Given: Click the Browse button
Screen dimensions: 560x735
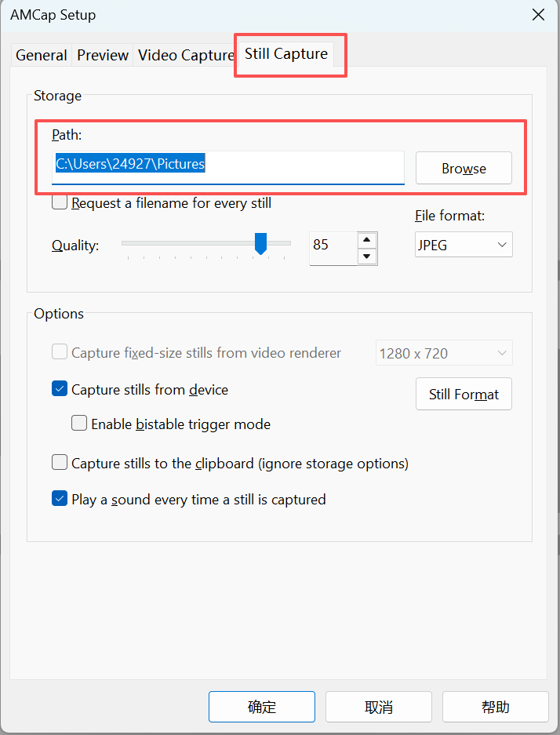Looking at the screenshot, I should 464,168.
